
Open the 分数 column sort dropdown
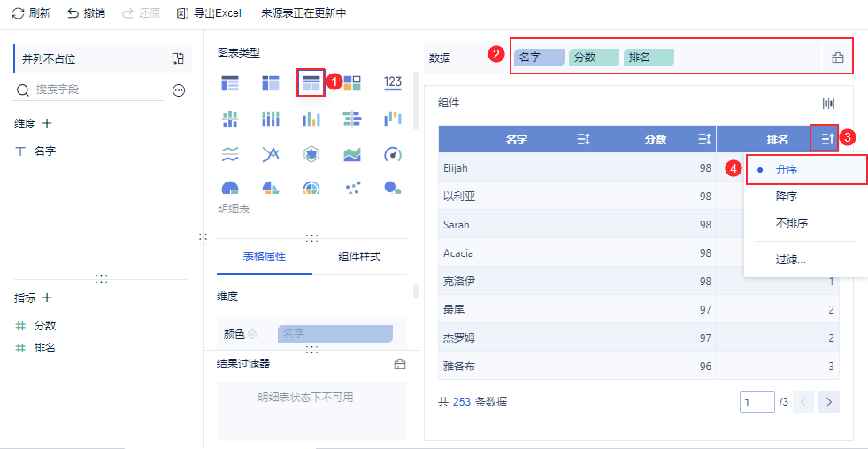tap(704, 139)
